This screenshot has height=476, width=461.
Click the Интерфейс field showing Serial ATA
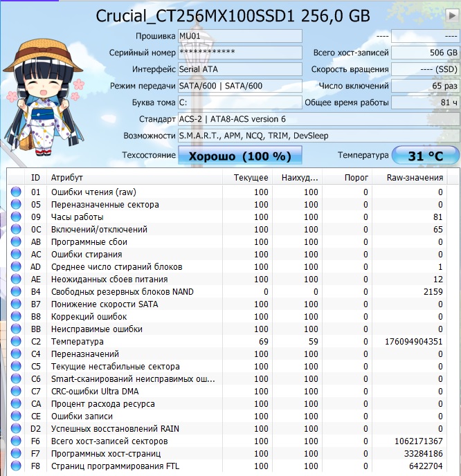click(240, 69)
